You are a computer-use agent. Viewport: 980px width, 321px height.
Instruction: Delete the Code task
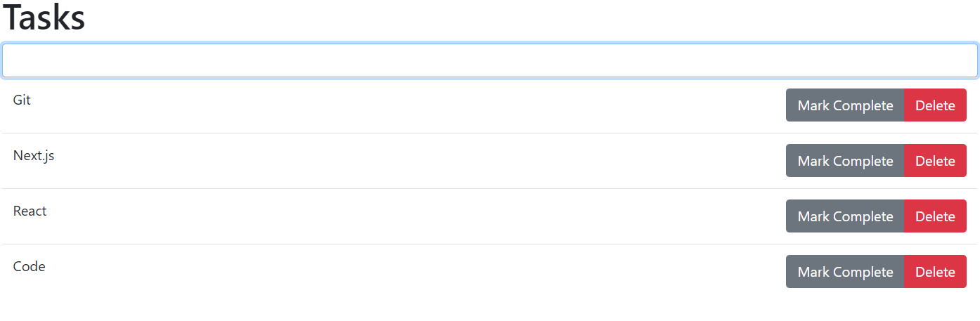click(935, 272)
